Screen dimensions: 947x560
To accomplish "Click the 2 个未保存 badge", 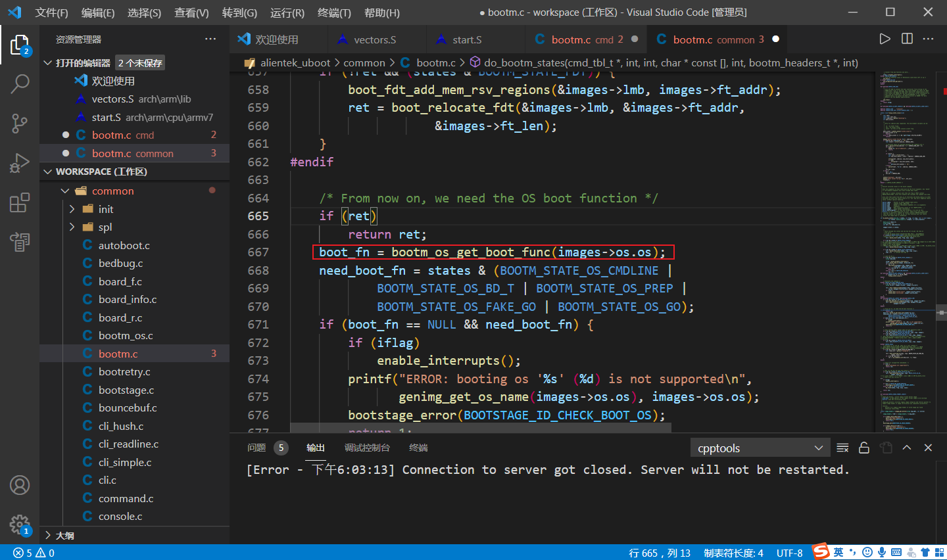I will pyautogui.click(x=140, y=63).
